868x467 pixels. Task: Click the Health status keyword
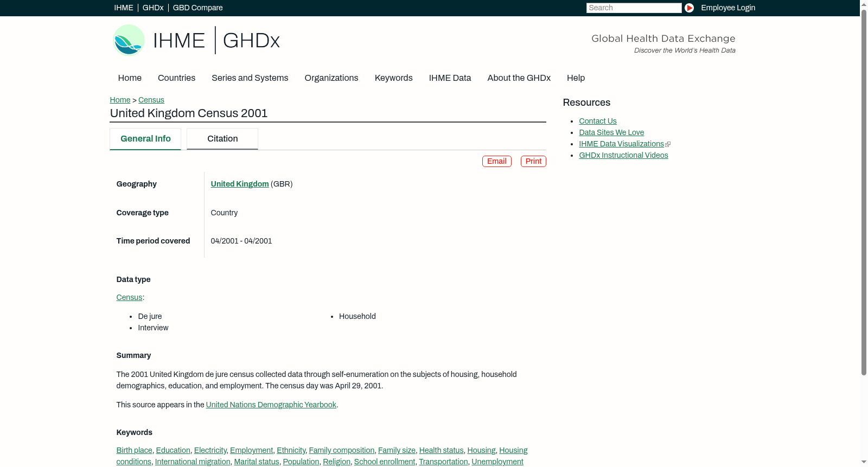(442, 450)
